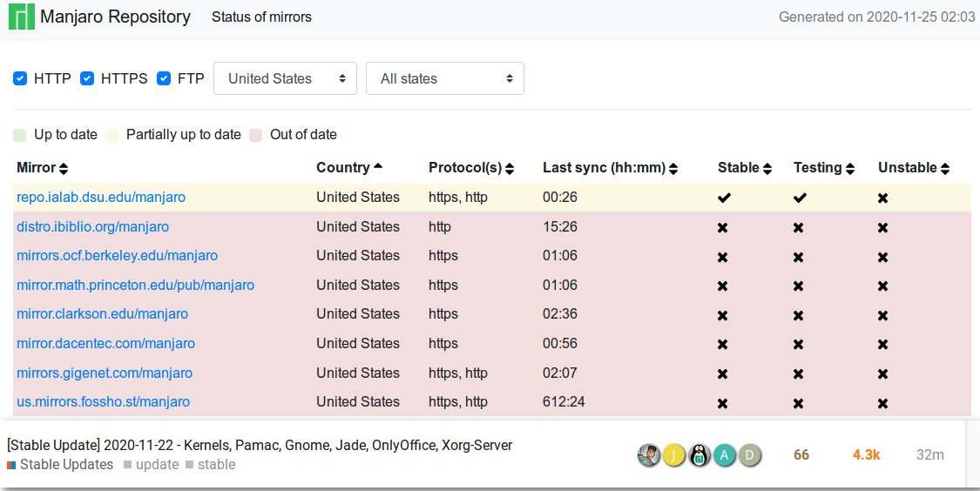The width and height of the screenshot is (980, 491).
Task: Click the 4.3k views count
Action: [x=866, y=454]
